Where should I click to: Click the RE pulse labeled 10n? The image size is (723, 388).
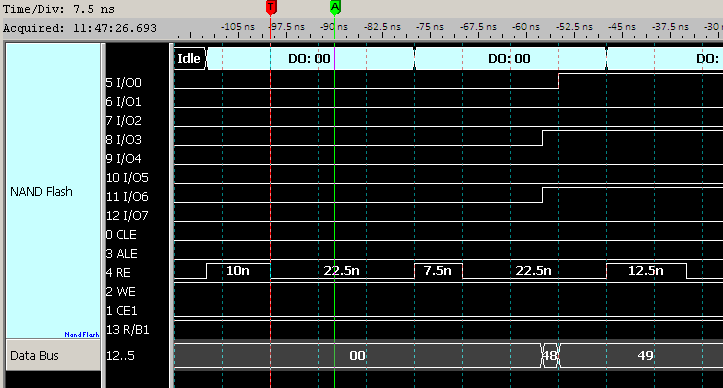click(x=238, y=271)
